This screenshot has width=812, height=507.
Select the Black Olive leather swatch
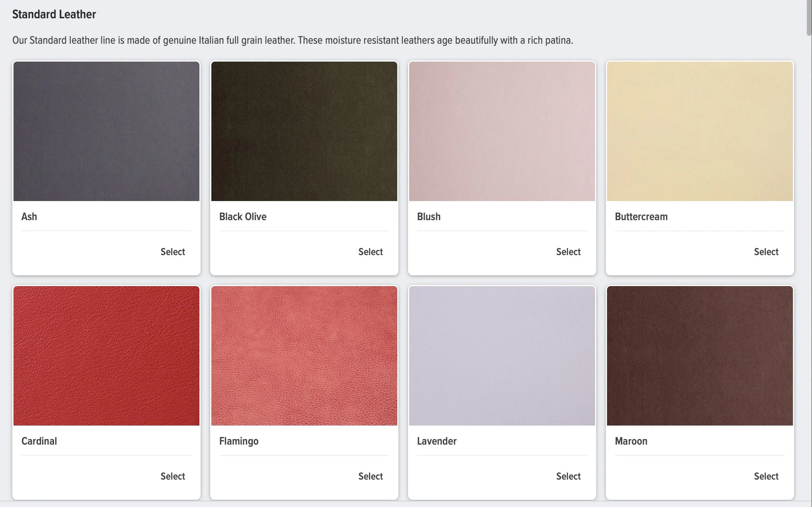370,252
